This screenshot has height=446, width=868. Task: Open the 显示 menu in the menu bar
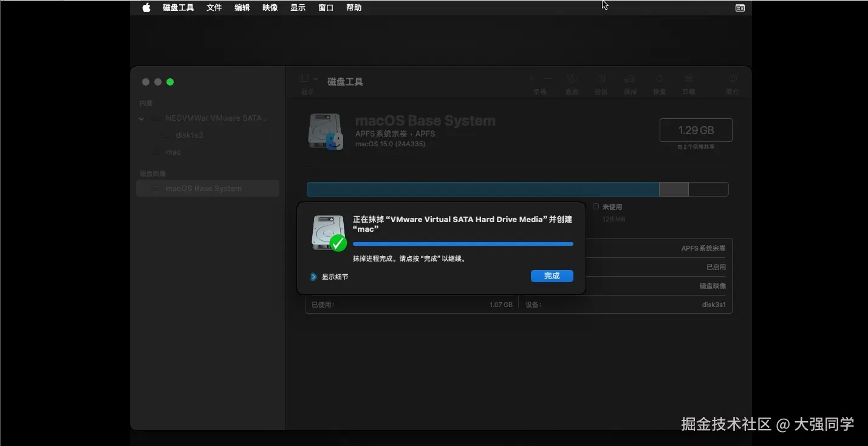point(298,8)
